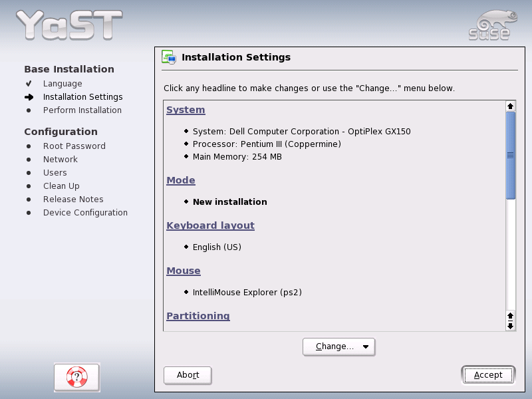This screenshot has height=399, width=532.
Task: Open help using the question-mark icon
Action: tap(76, 377)
